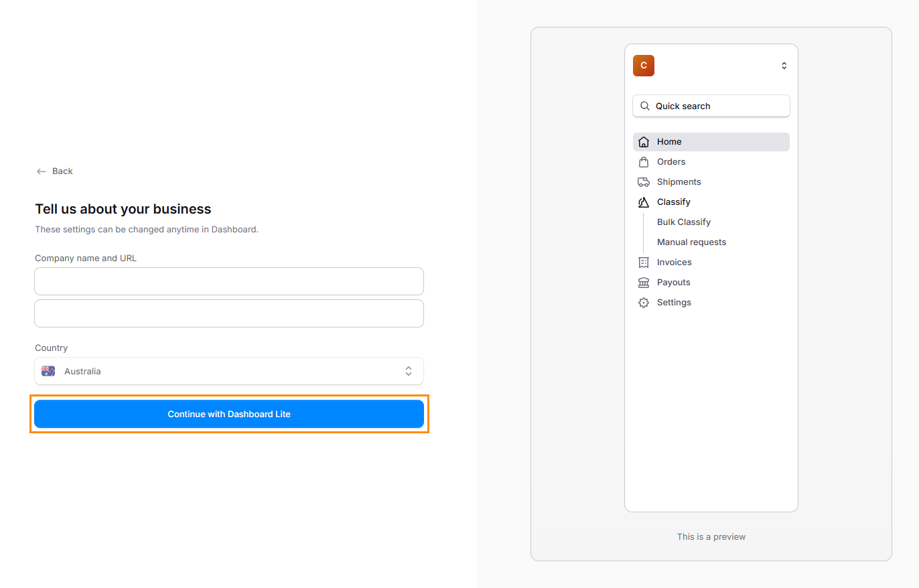919x588 pixels.
Task: Click the Settings gear icon
Action: click(x=644, y=303)
